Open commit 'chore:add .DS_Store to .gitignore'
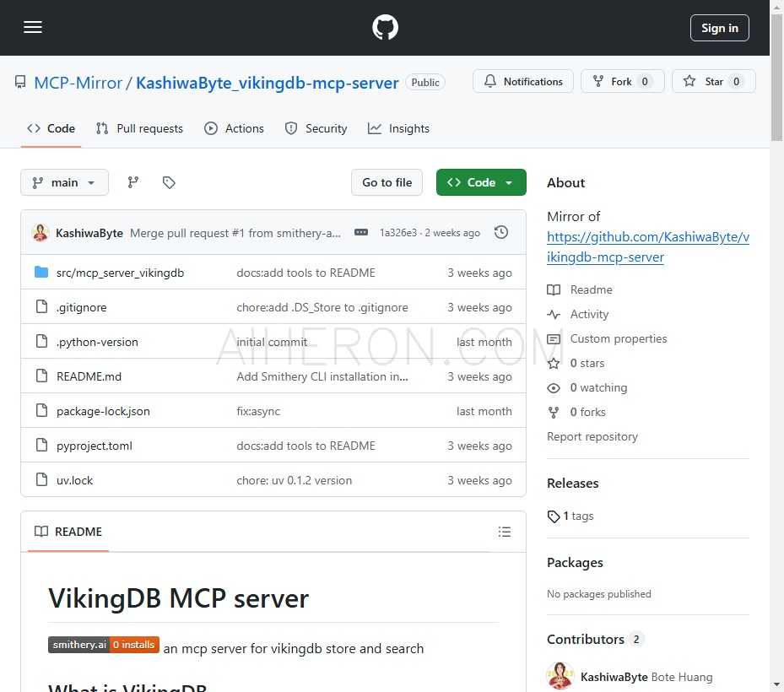Image resolution: width=784 pixels, height=692 pixels. pos(322,307)
